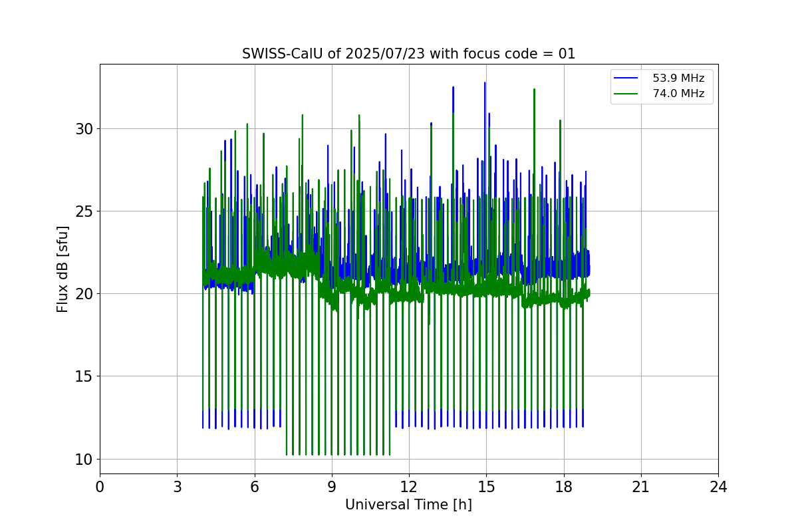Click y-axis tick label "20"
Image resolution: width=798 pixels, height=532 pixels.
(83, 294)
